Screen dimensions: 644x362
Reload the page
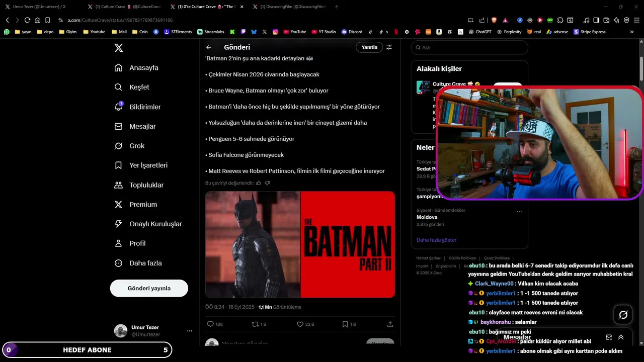point(27,20)
